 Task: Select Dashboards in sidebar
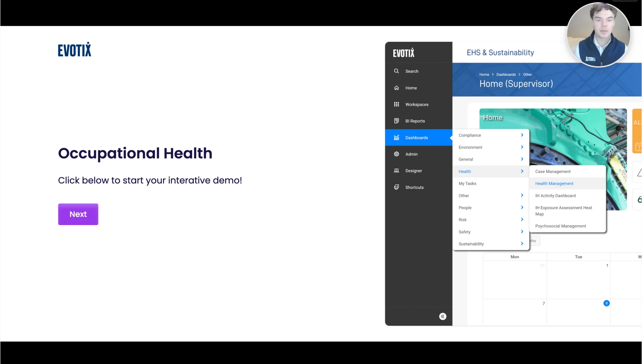point(419,137)
